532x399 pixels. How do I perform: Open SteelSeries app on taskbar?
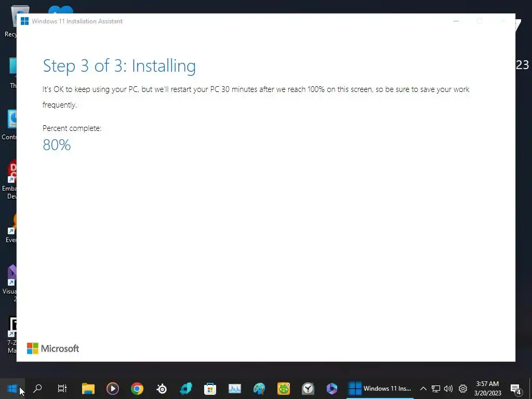162,389
